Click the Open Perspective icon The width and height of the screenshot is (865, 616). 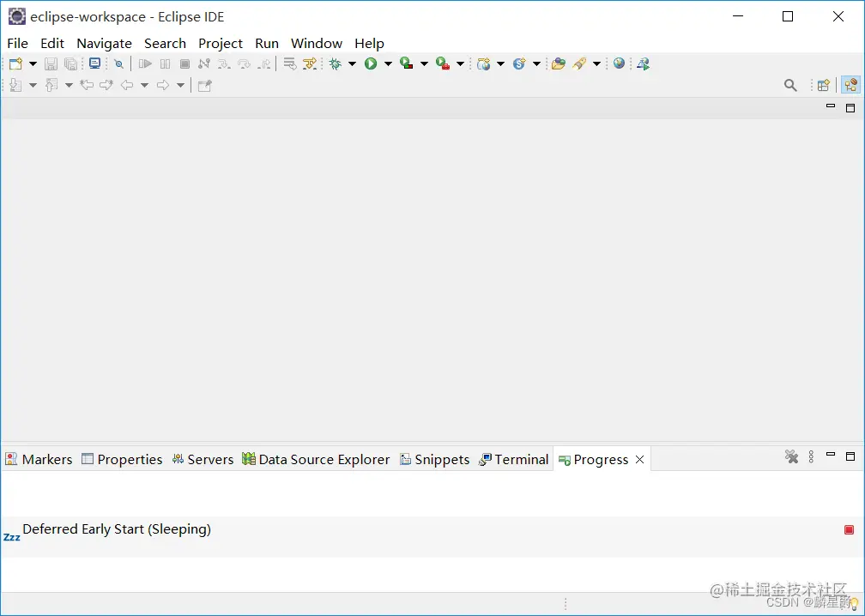(824, 85)
